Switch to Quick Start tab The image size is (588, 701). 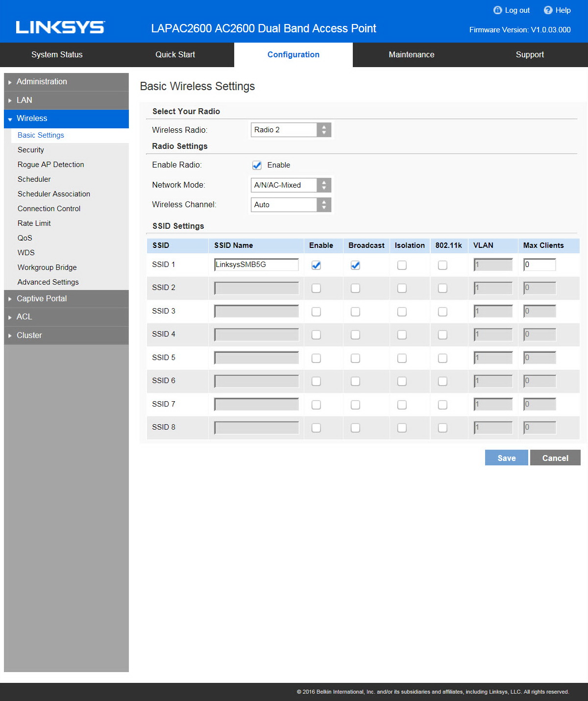(x=175, y=55)
